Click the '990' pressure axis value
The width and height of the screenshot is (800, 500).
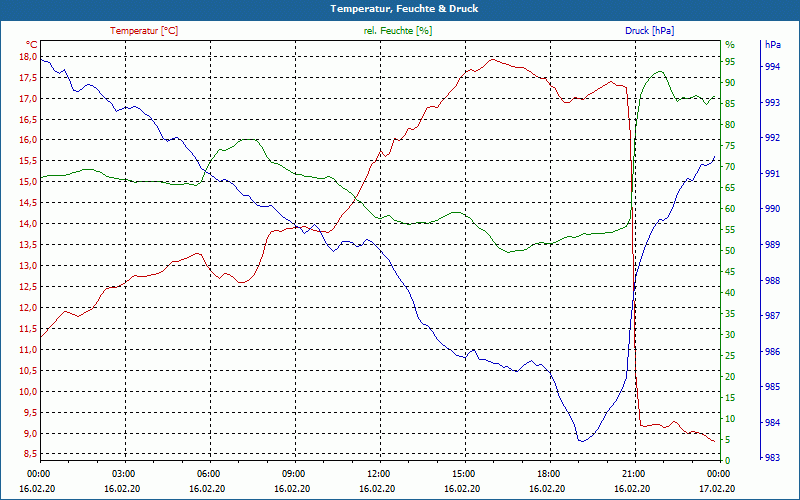(772, 209)
